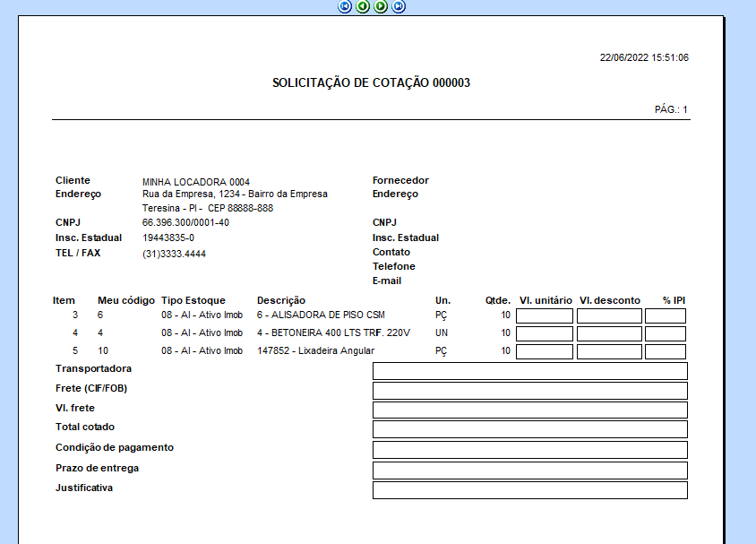Click address Rua da Empresa, 1234

(192, 194)
